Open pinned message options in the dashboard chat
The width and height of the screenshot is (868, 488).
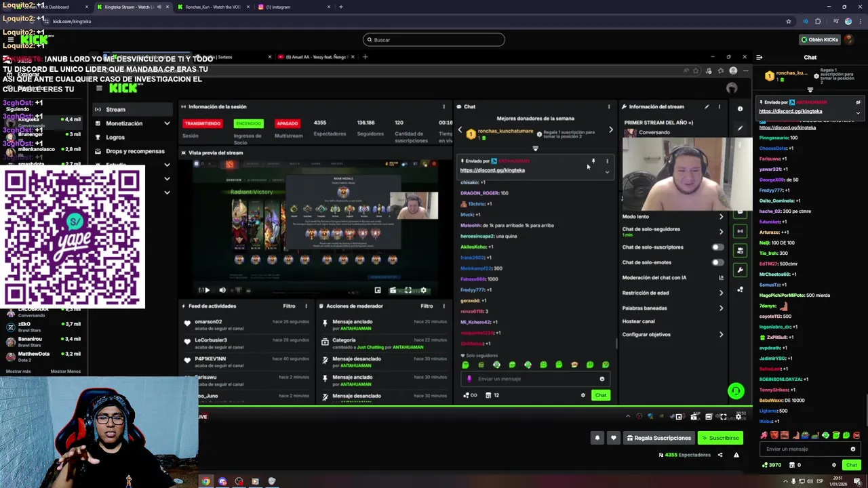[x=607, y=161]
